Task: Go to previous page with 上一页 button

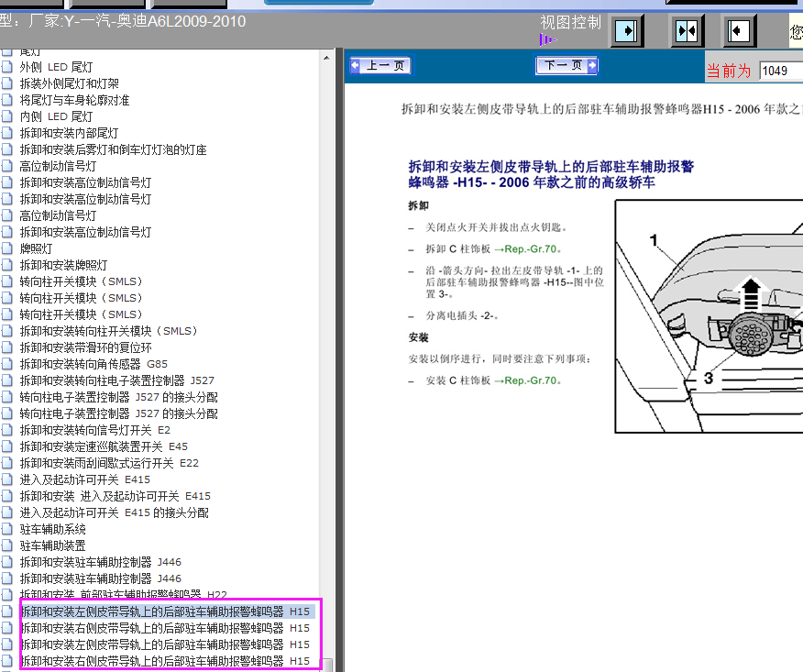Action: pos(380,66)
